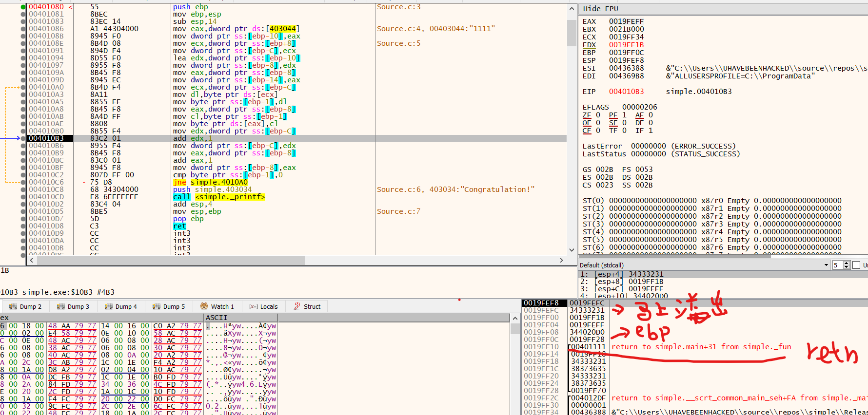Image resolution: width=868 pixels, height=415 pixels.
Task: Click the disassembly horizontal scroll left arrow
Action: click(x=32, y=261)
